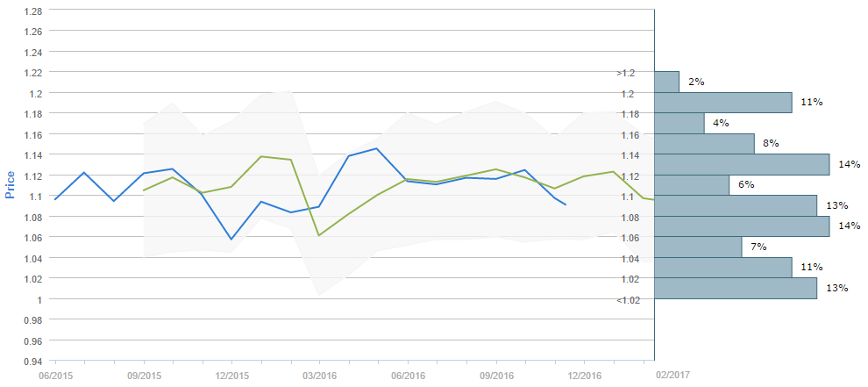Image resolution: width=868 pixels, height=387 pixels.
Task: Click the 06/2015 x-axis label
Action: pos(55,374)
